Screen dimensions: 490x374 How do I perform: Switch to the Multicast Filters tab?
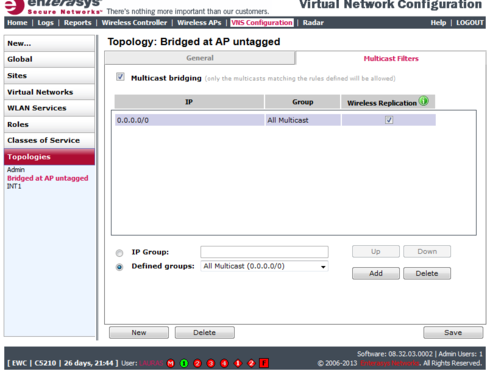click(x=391, y=58)
